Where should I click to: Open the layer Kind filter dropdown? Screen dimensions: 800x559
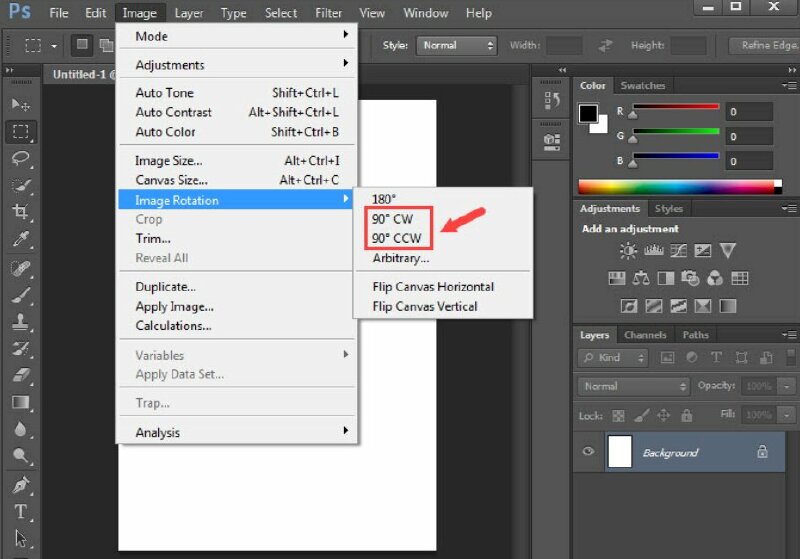pos(613,358)
